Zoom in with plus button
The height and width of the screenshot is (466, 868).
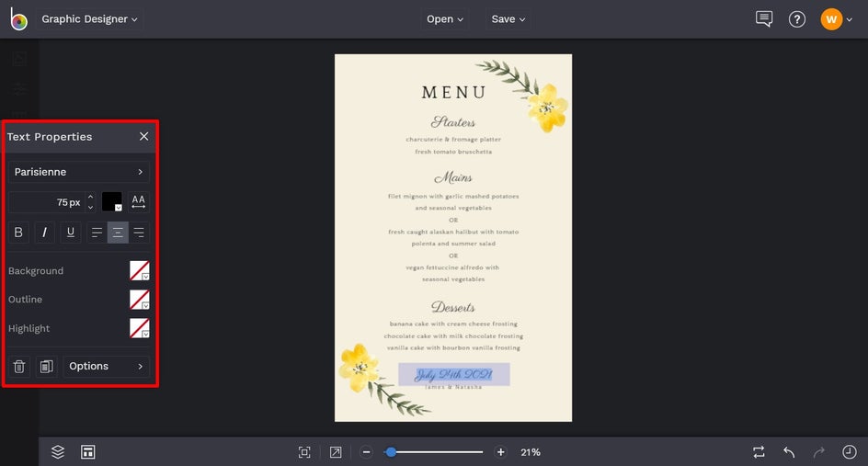coord(500,452)
